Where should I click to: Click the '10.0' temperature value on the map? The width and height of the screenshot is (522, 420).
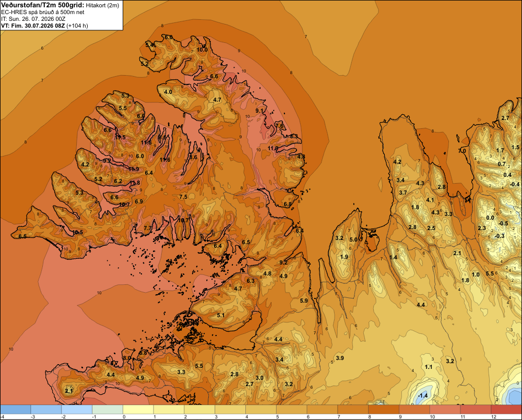pos(202,50)
